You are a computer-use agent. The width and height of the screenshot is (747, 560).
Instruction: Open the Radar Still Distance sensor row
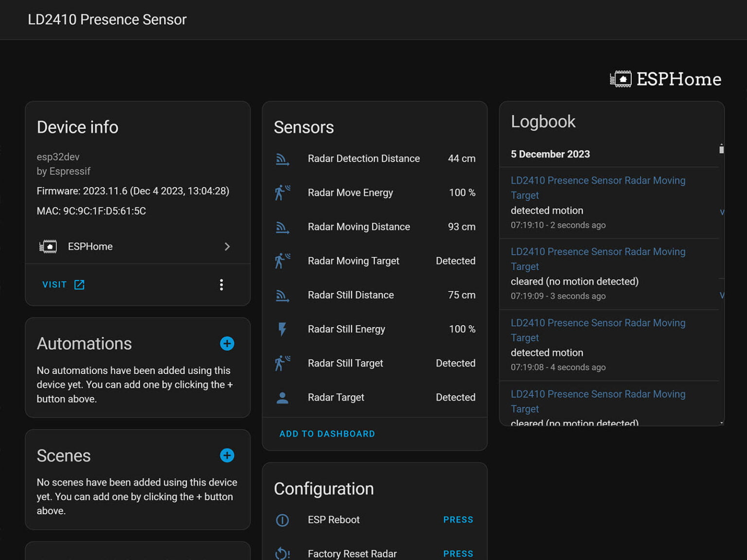pyautogui.click(x=374, y=295)
